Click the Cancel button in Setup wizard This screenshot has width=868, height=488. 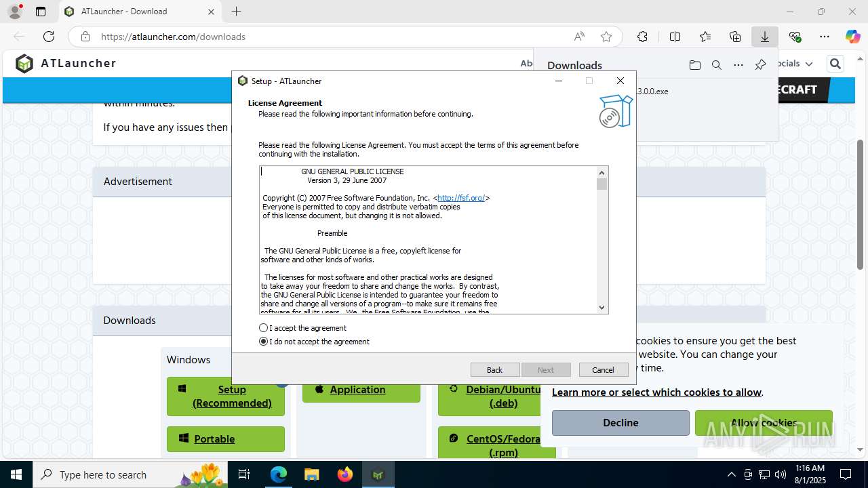pyautogui.click(x=604, y=370)
